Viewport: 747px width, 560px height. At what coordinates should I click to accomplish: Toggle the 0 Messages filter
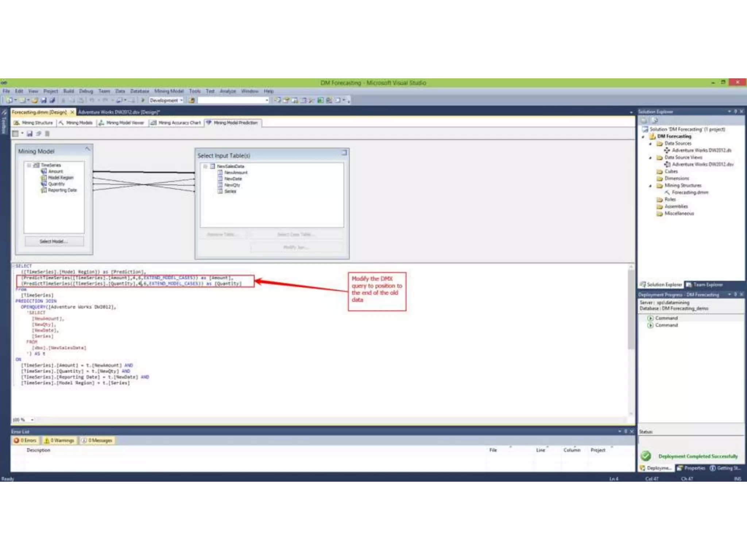[97, 440]
